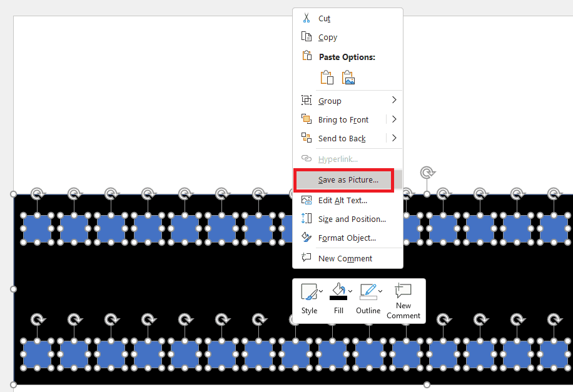Click the Edit Alt Text icon
The image size is (573, 392).
click(307, 200)
